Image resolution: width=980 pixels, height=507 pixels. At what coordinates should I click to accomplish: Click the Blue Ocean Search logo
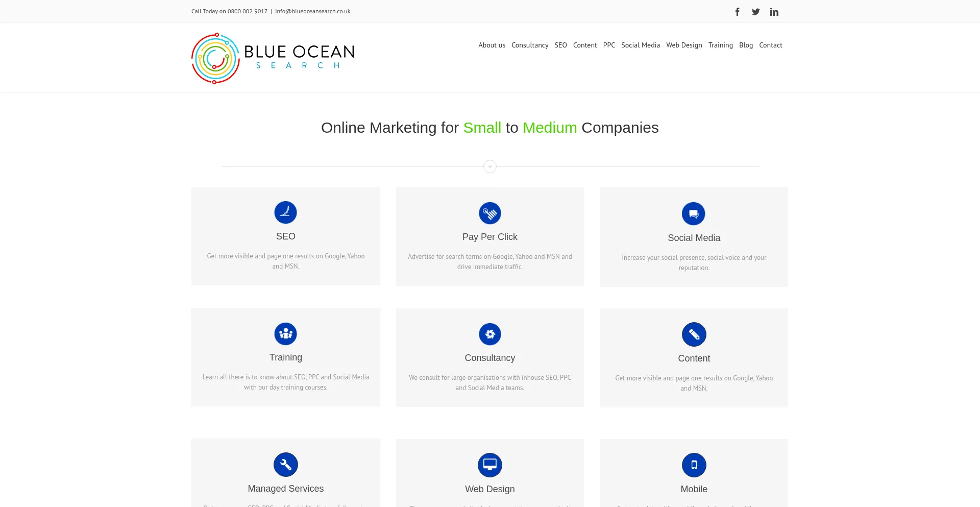273,58
